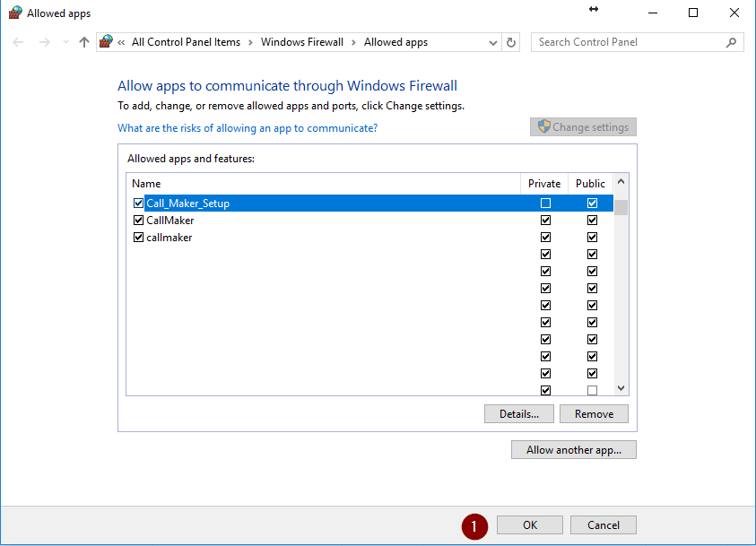Refresh the Allowed apps page
The image size is (756, 546).
(511, 43)
